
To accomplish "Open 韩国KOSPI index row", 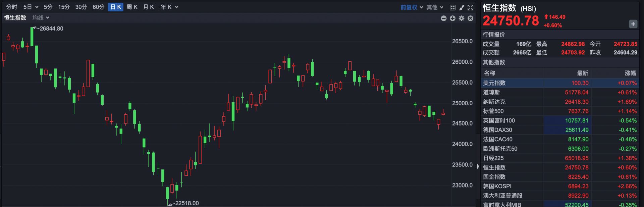I will coord(560,186).
